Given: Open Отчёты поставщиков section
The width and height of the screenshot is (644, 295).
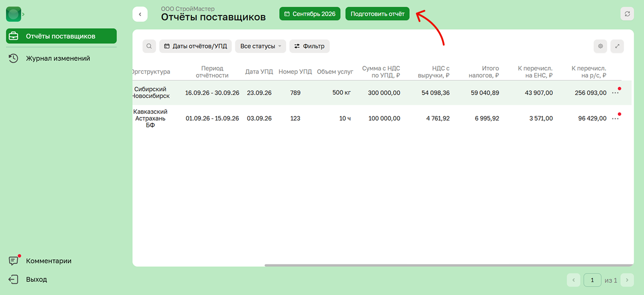Looking at the screenshot, I should [x=61, y=36].
